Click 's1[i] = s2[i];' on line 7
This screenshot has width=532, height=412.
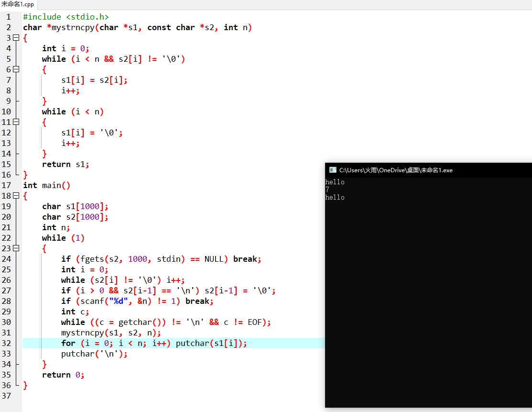94,80
